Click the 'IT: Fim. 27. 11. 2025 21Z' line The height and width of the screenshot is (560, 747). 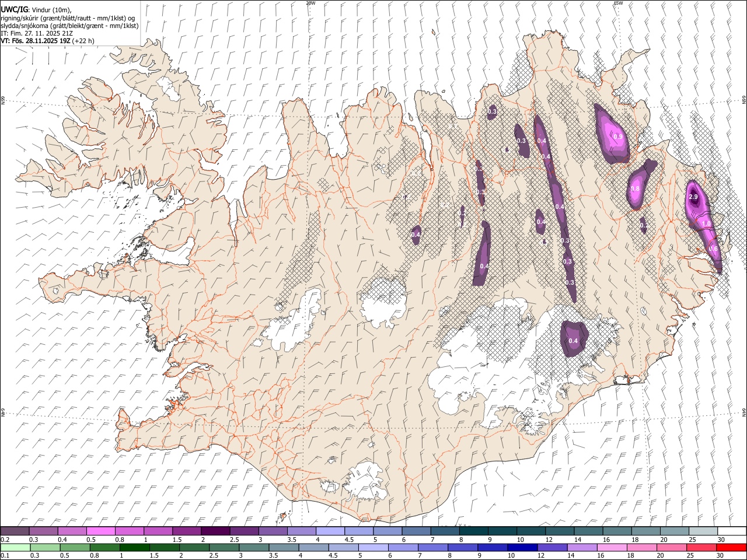pos(37,33)
